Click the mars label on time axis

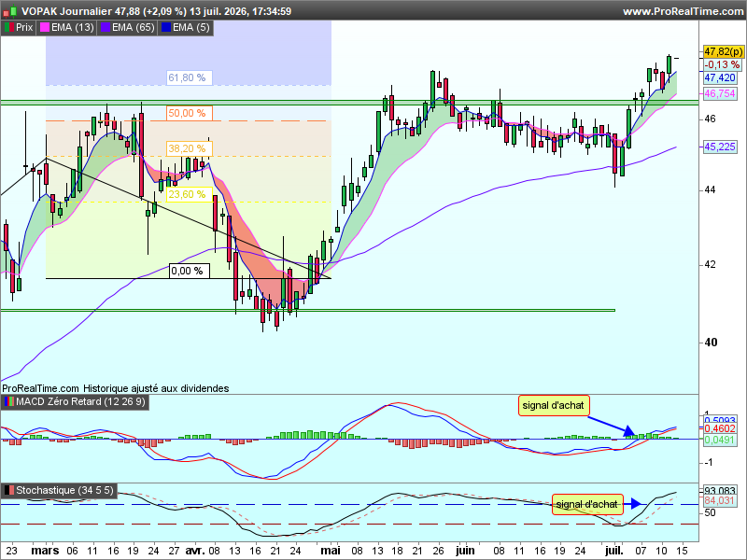point(45,551)
